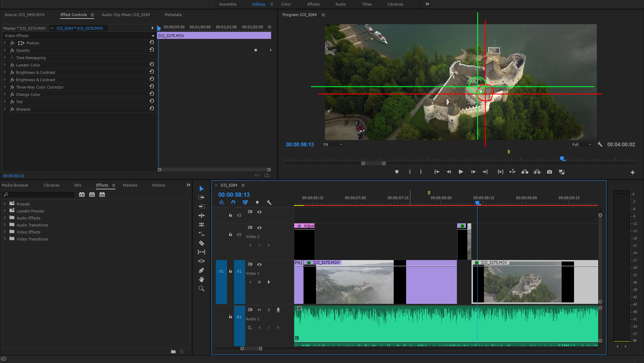The height and width of the screenshot is (363, 644).
Task: Click the Extract button
Action: (x=537, y=172)
